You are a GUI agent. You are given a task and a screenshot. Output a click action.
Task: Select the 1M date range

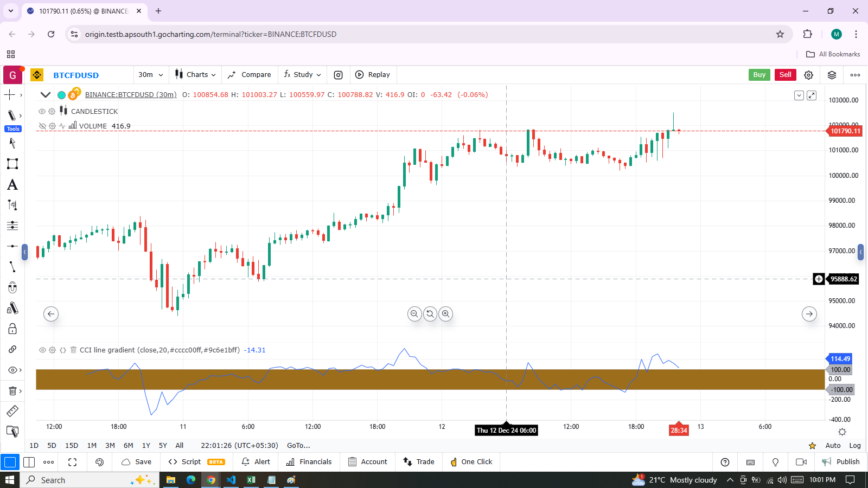point(92,446)
